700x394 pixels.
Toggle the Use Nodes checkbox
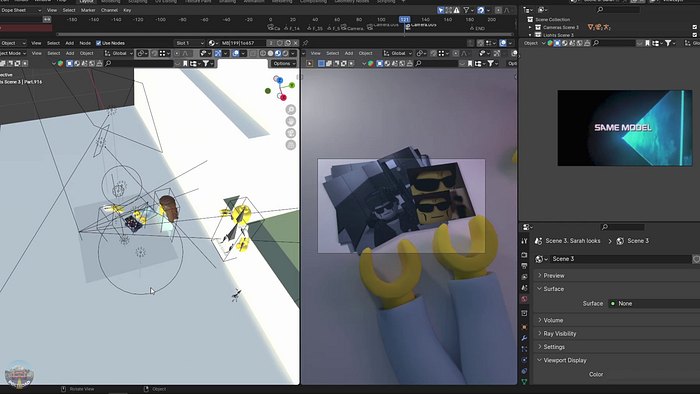[x=98, y=43]
